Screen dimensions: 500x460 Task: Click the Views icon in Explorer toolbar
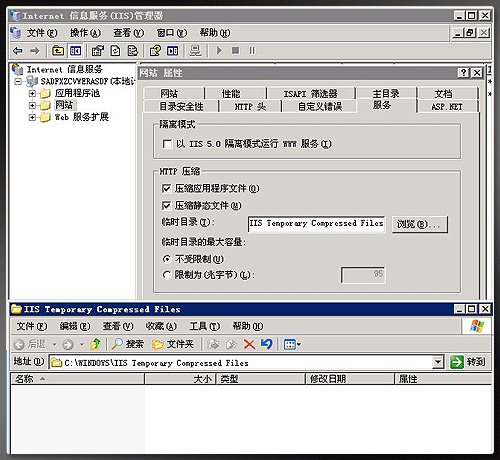click(289, 344)
